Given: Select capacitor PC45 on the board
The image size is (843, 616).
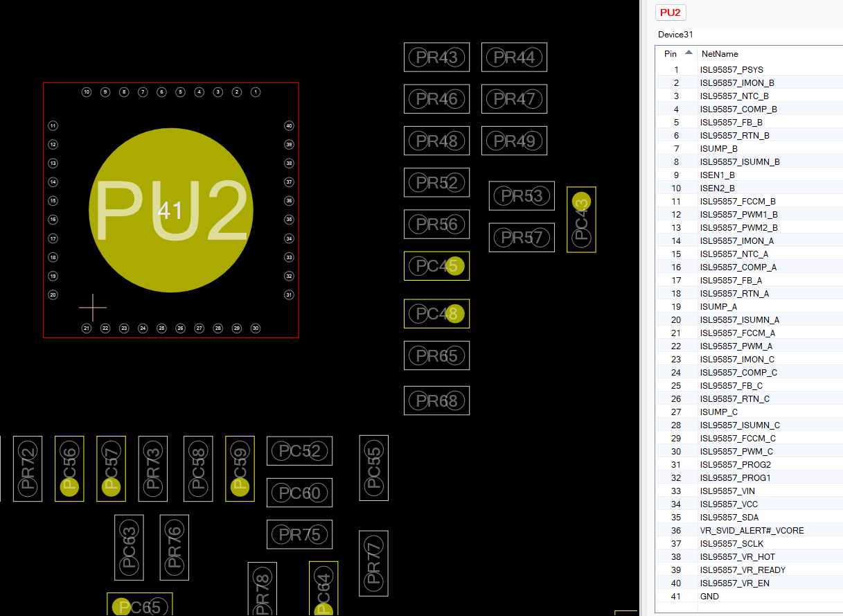Looking at the screenshot, I should point(437,266).
